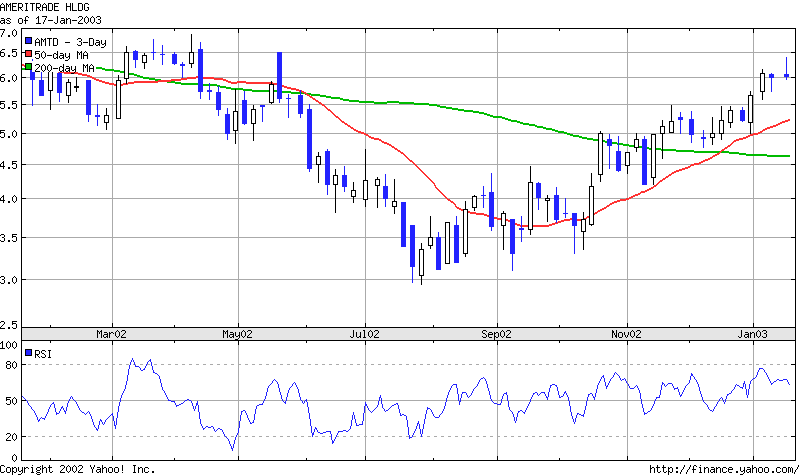Viewport: 800px width, 475px height.
Task: Click the '200-day MA' legend label
Action: pos(64,68)
